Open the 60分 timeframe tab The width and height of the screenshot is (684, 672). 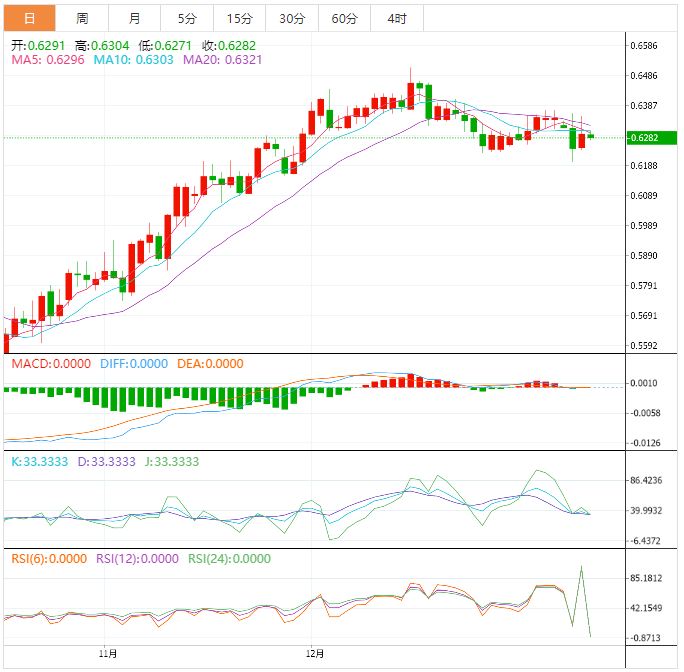(344, 18)
